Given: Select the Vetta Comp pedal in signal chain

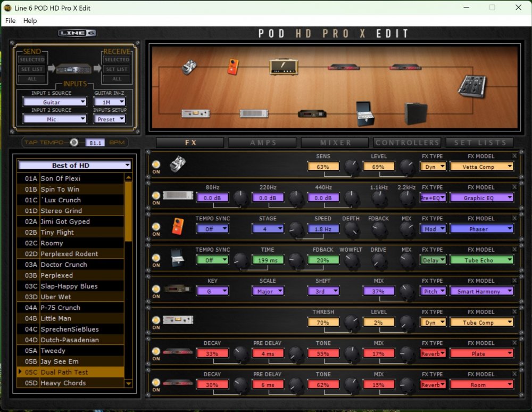Looking at the screenshot, I should 189,67.
